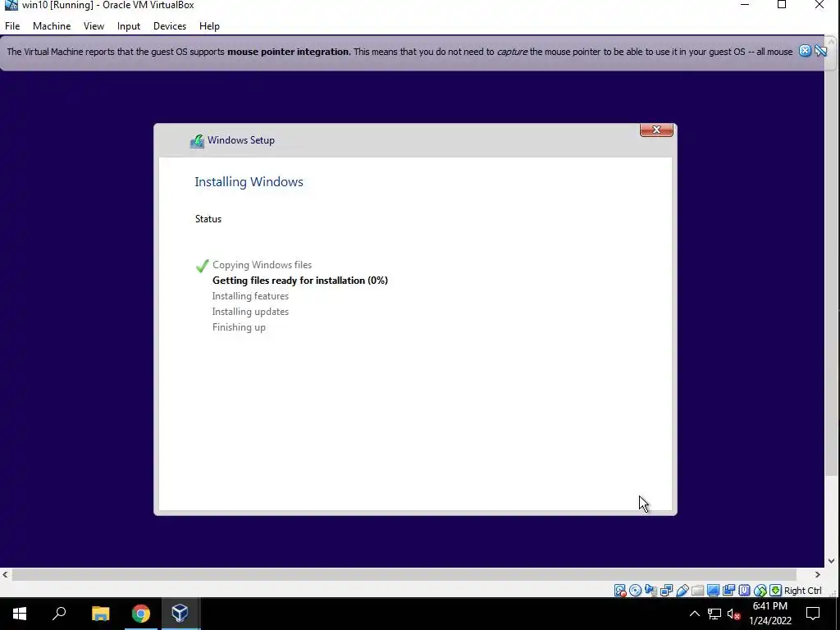Maximize the VirtualBox window
Screen dimensions: 840x630
(782, 5)
